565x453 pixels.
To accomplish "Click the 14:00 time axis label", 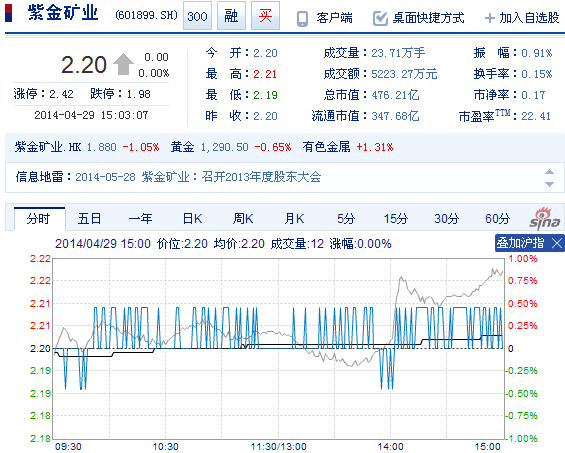I will [390, 447].
